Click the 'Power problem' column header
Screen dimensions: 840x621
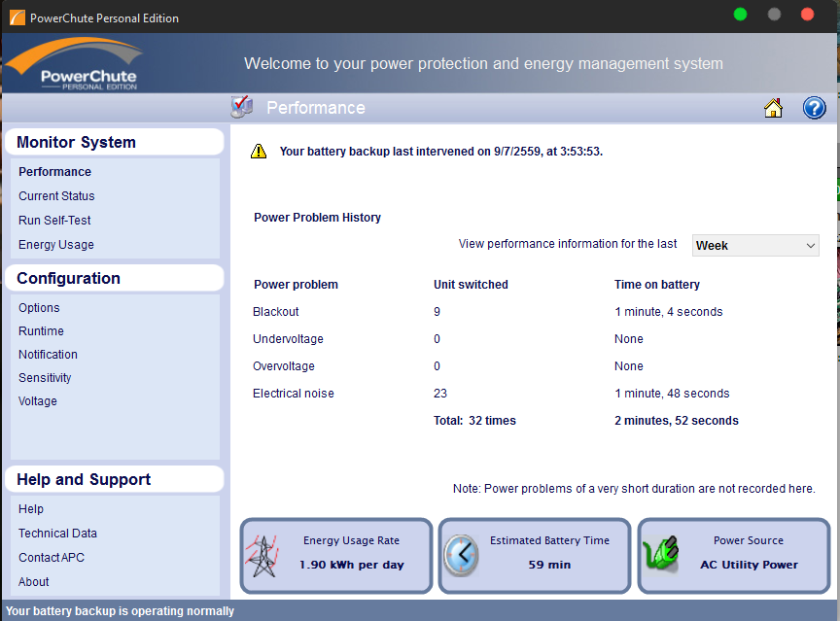296,285
